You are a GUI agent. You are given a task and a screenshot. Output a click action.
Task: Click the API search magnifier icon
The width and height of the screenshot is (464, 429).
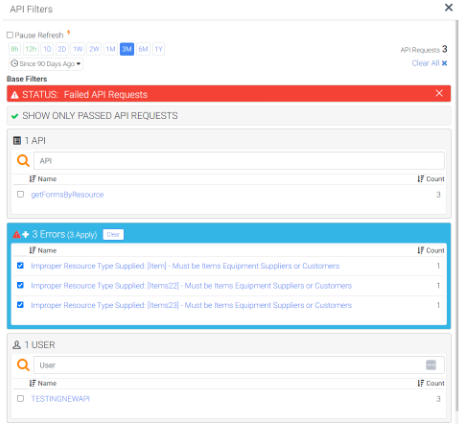(23, 161)
